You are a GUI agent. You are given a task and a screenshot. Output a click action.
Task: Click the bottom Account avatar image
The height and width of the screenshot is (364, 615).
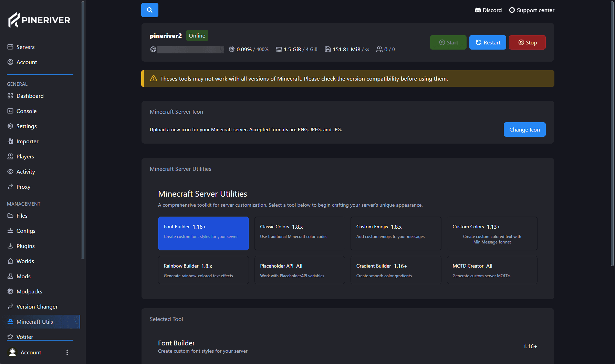(12, 352)
